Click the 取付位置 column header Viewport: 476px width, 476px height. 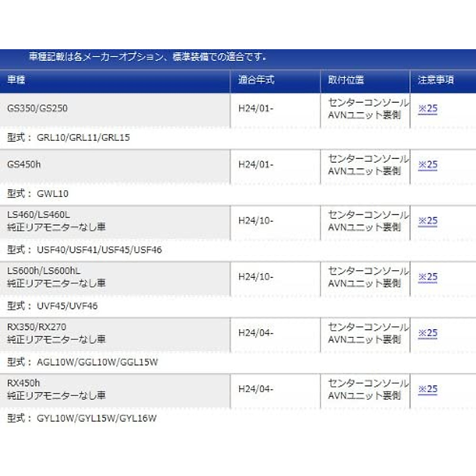click(345, 80)
